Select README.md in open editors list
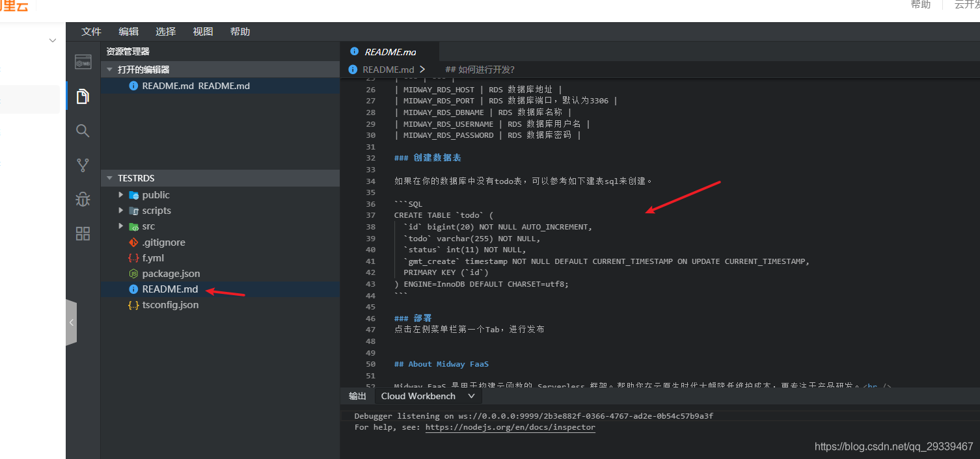 220,86
